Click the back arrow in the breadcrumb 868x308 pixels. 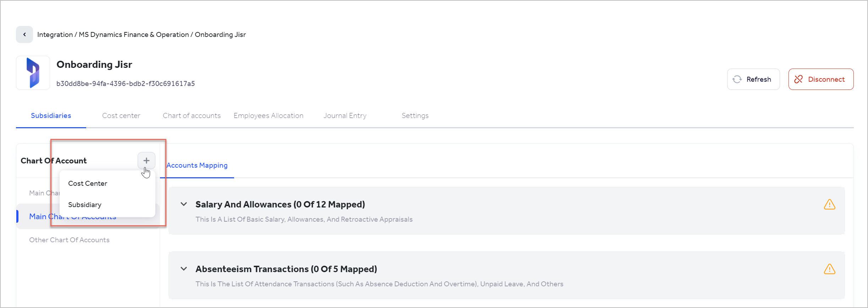pyautogui.click(x=24, y=34)
